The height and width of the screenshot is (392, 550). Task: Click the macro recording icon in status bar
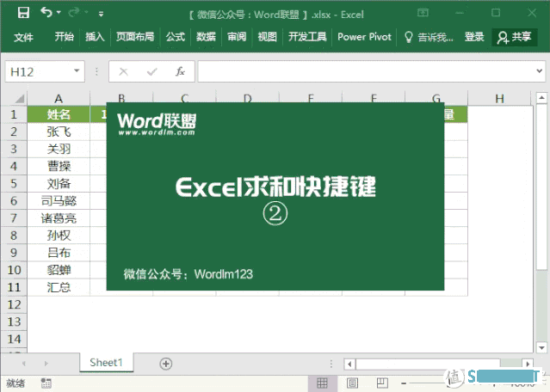click(46, 383)
